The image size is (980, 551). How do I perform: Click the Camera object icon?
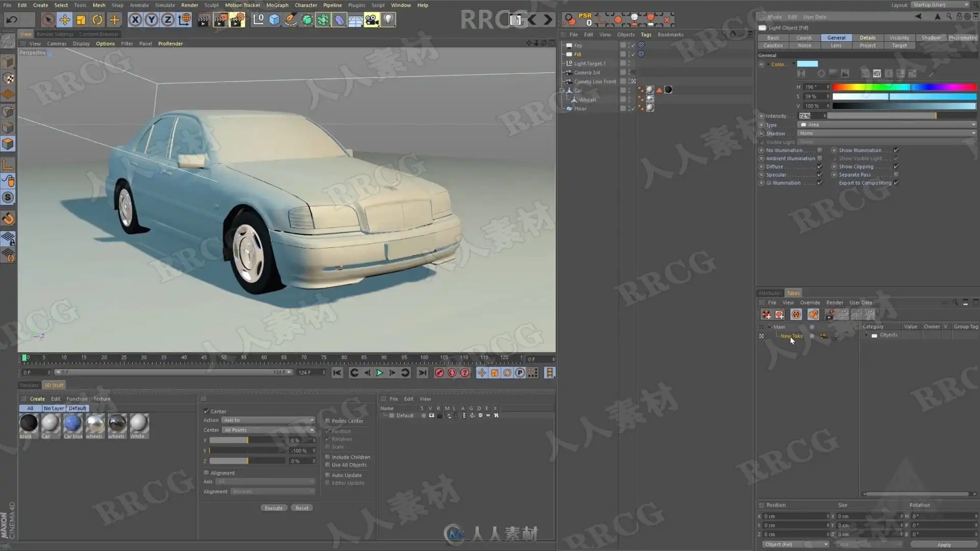click(372, 20)
